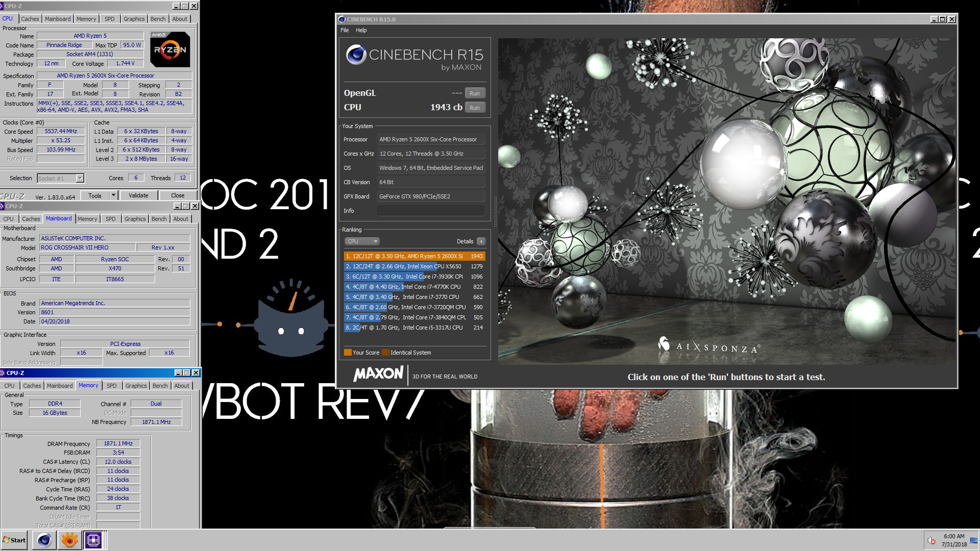Click the Close button in CPU-Z

[x=178, y=195]
